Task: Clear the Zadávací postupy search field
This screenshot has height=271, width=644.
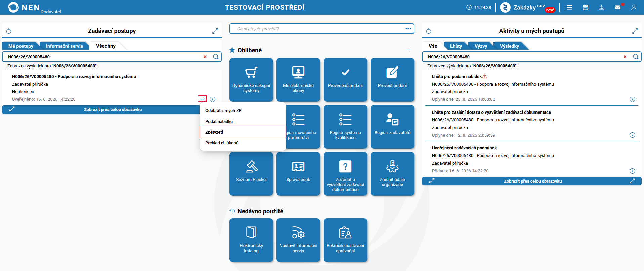Action: (205, 57)
